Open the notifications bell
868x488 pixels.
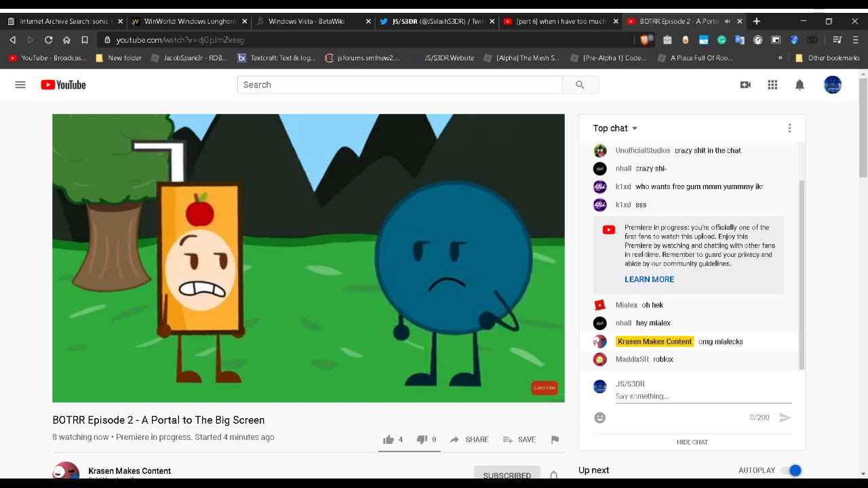(800, 85)
